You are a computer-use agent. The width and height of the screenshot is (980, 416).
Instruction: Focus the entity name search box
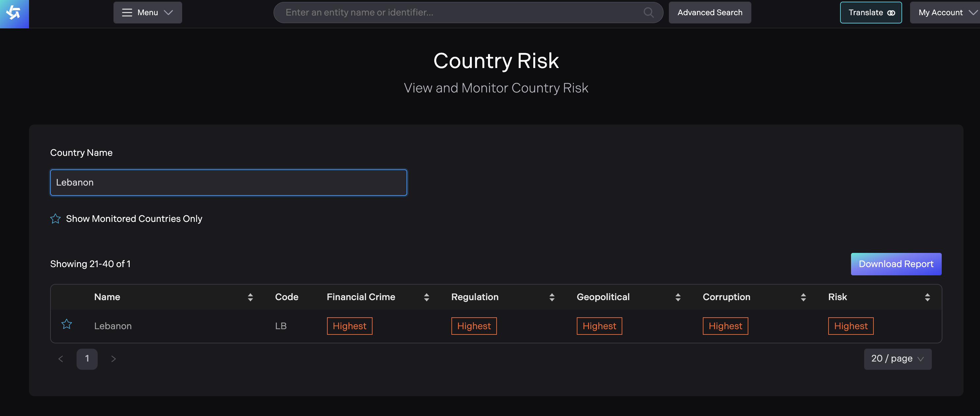[x=457, y=13]
